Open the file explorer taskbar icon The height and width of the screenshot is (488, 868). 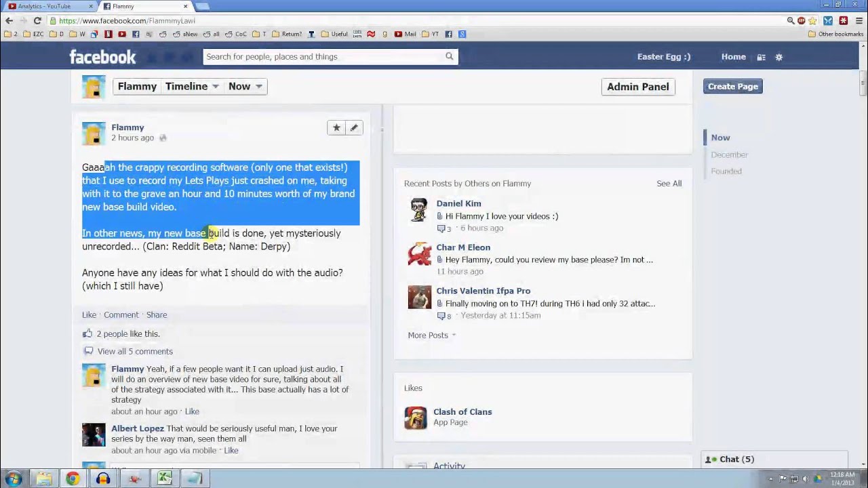[43, 479]
